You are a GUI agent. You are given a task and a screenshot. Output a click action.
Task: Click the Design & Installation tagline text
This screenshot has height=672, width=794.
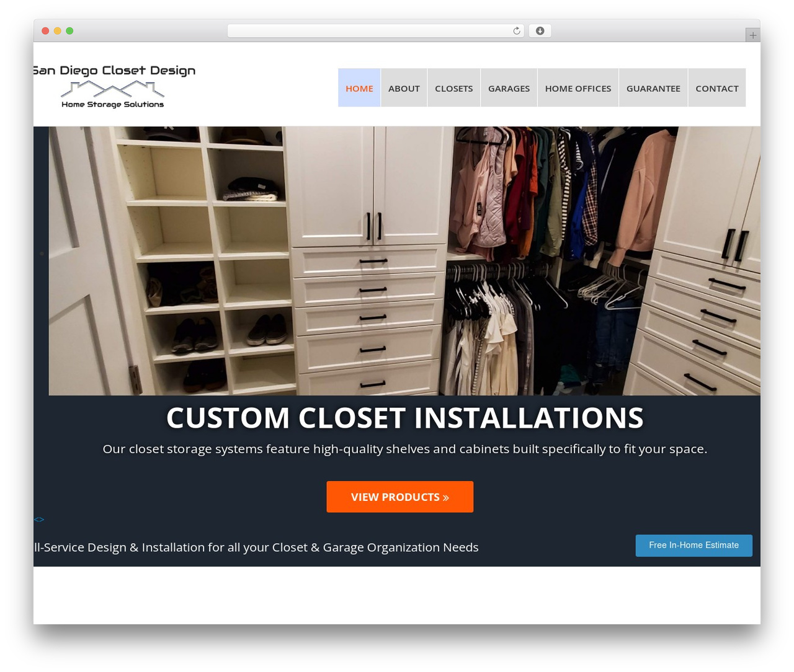(x=256, y=547)
